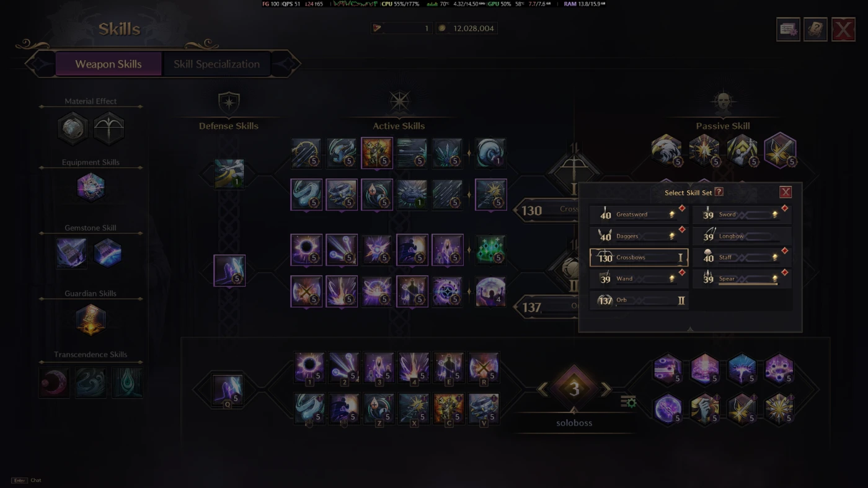
Task: Click the Guardian Skills hexagon icon
Action: point(91,320)
